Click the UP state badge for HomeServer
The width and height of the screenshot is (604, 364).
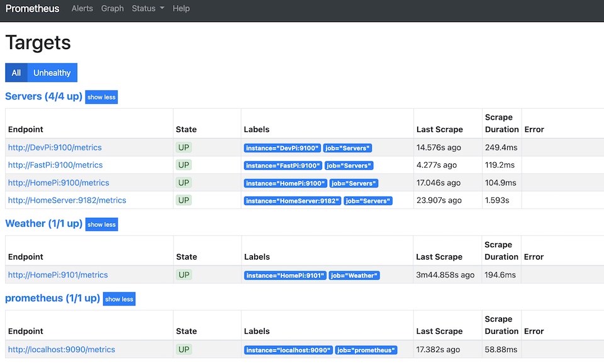coord(184,200)
